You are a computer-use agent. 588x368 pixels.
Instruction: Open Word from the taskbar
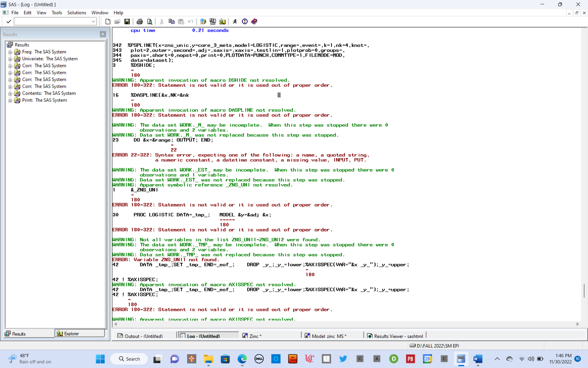pyautogui.click(x=478, y=359)
